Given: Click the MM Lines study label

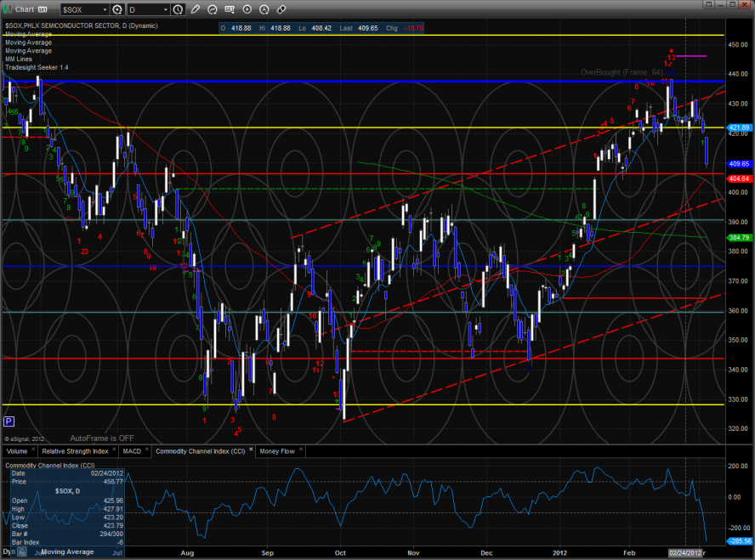Looking at the screenshot, I should (x=19, y=59).
